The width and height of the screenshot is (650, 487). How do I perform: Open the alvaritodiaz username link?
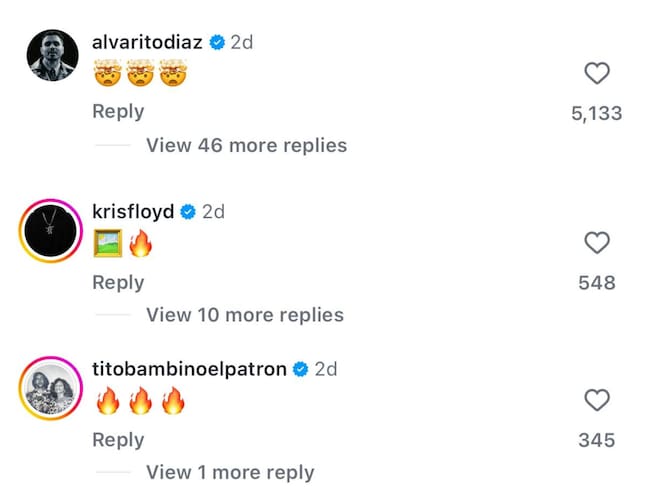click(147, 43)
